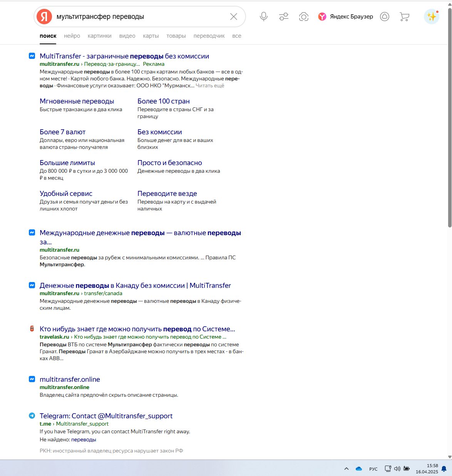The height and width of the screenshot is (476, 452).
Task: Switch to переводчик tab
Action: point(209,36)
